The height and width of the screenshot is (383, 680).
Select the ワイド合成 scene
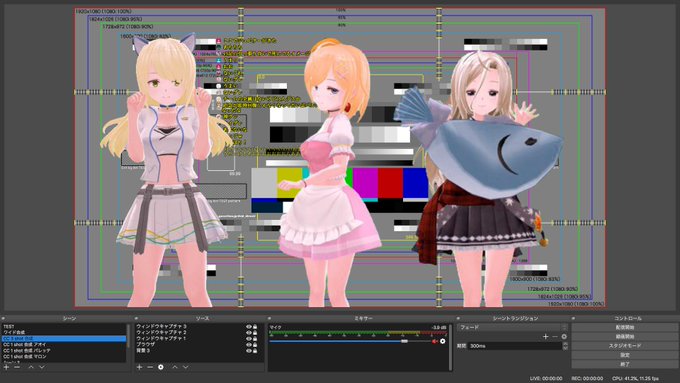click(x=64, y=333)
